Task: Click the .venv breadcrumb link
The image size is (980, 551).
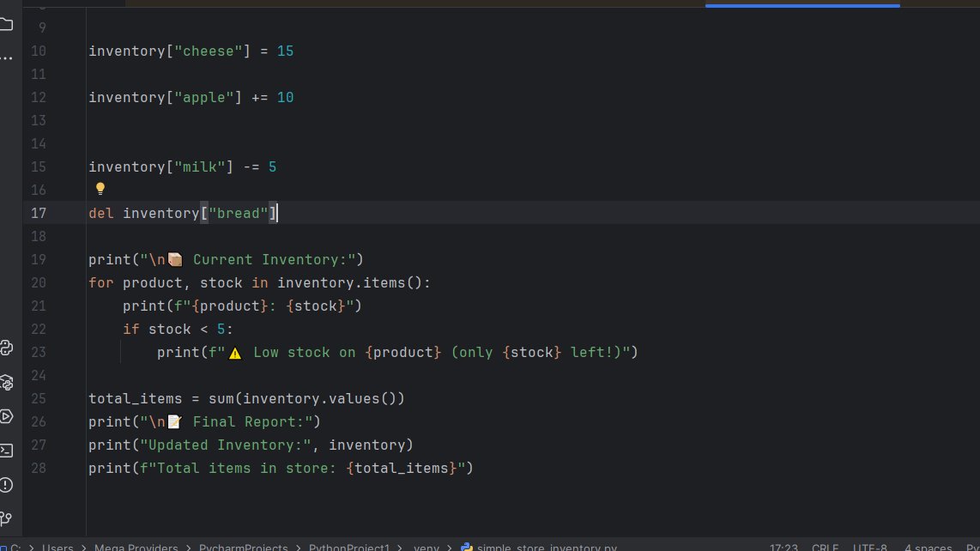Action: pyautogui.click(x=426, y=548)
